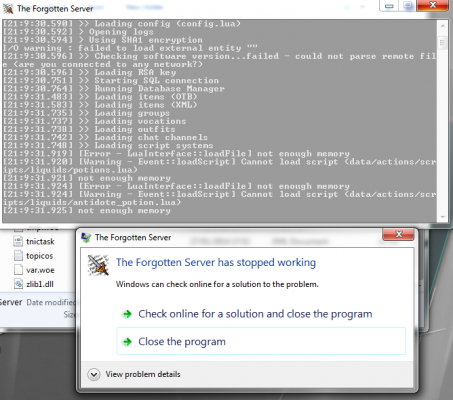
Task: Select the zlib1.dll file icon
Action: (18, 284)
